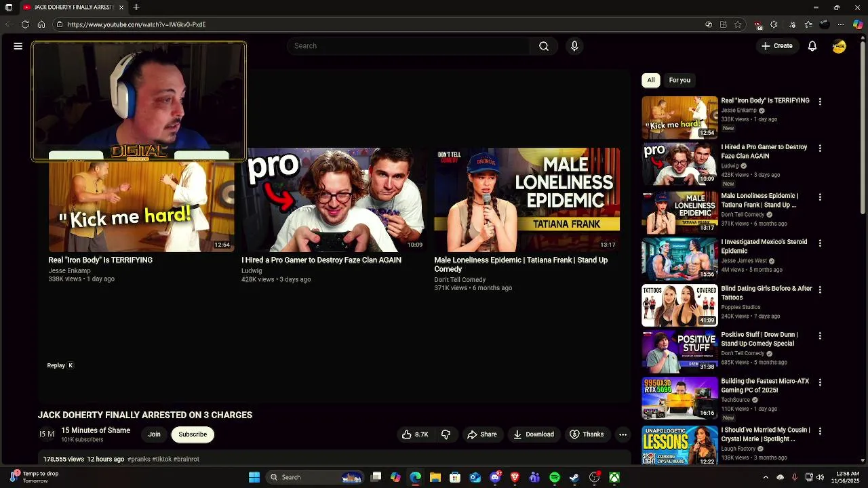Open browser Settings and more menu

tap(841, 24)
